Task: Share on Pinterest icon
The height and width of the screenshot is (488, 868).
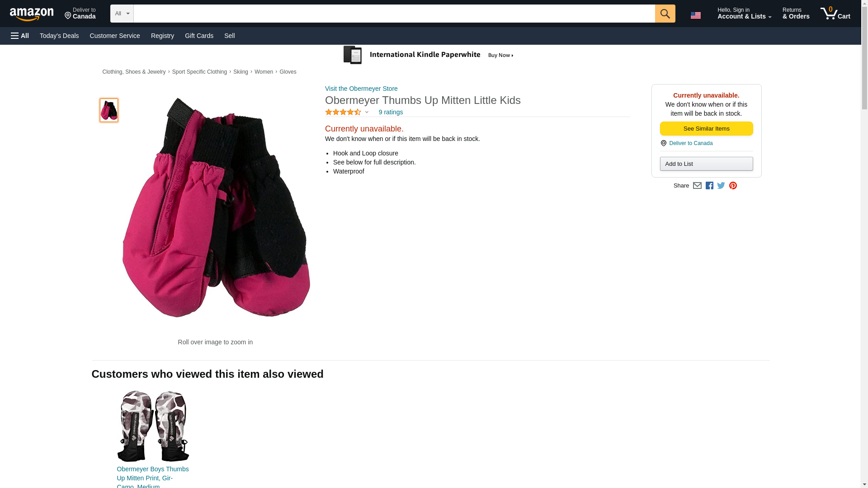Action: (733, 186)
